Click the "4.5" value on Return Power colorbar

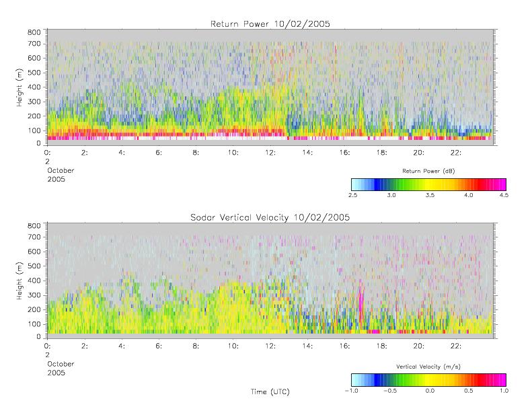click(x=504, y=195)
